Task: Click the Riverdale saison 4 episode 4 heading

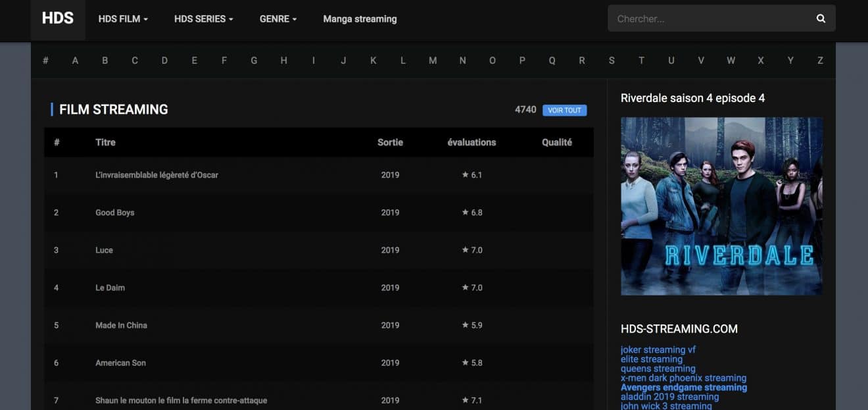Action: pos(692,98)
